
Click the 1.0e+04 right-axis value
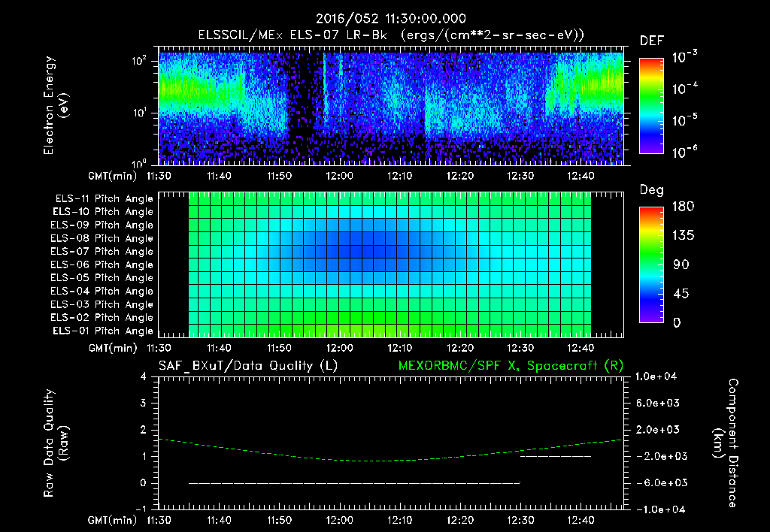tap(656, 377)
